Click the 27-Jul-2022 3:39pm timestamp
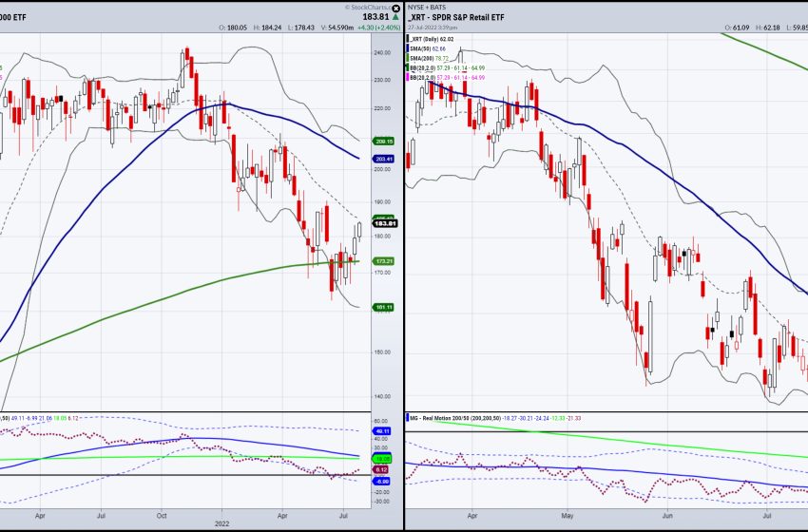 pyautogui.click(x=432, y=28)
